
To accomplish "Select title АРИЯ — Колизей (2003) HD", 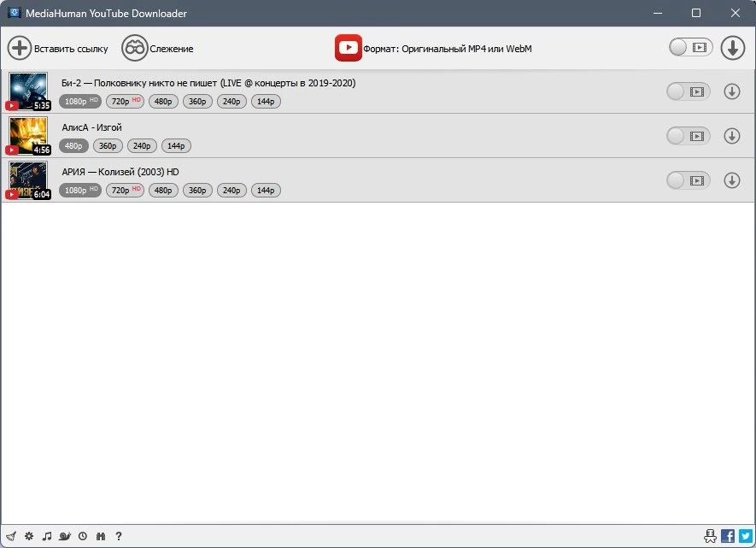I will (x=120, y=172).
